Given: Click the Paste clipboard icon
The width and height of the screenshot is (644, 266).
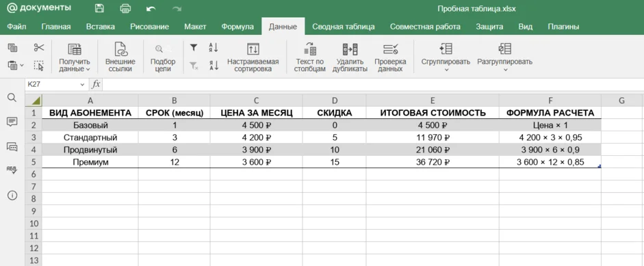Looking at the screenshot, I should point(13,65).
